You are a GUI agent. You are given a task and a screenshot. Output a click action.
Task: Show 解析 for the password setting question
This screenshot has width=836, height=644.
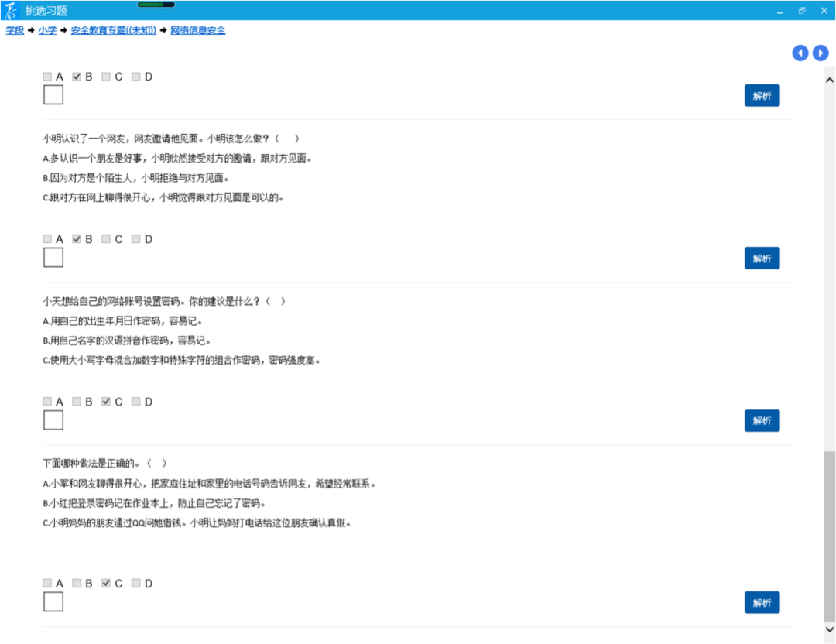click(762, 421)
